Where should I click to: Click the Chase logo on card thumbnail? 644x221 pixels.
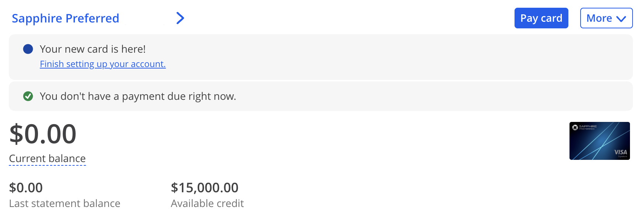pos(575,127)
